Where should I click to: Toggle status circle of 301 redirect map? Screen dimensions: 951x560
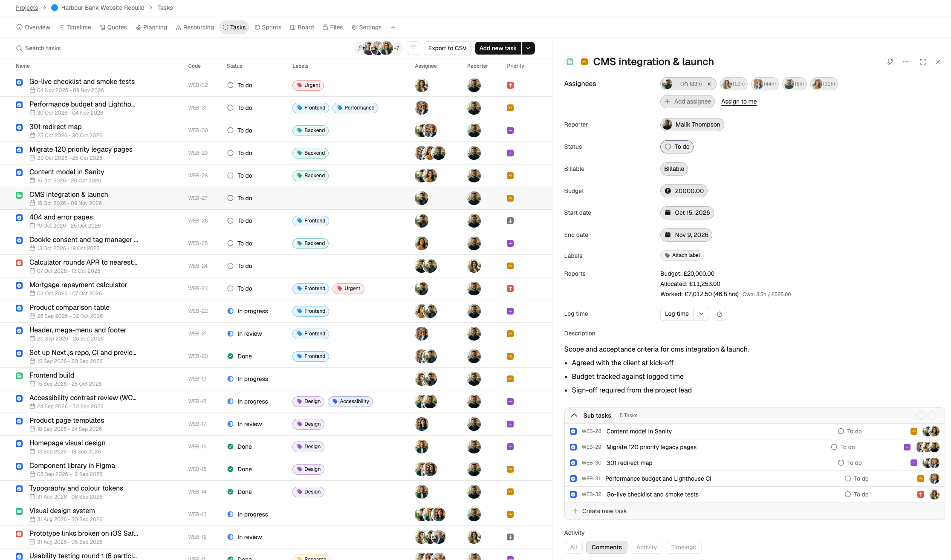[230, 130]
